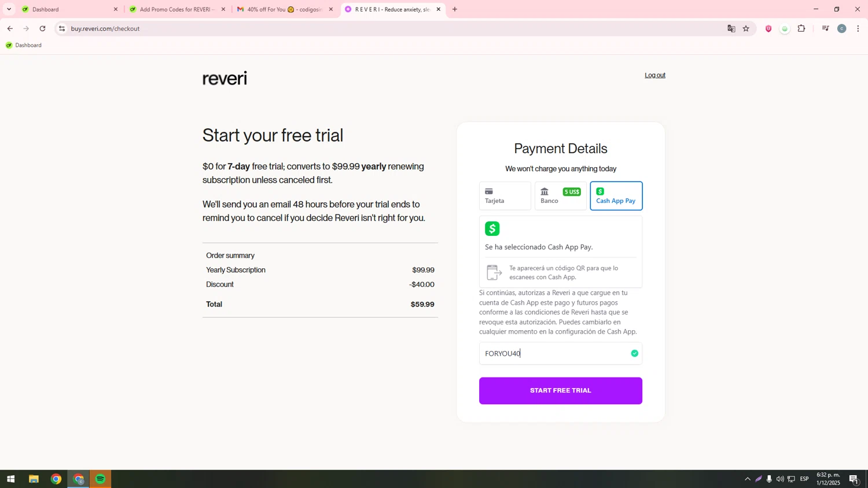Open the pen feather tray icon
The width and height of the screenshot is (868, 488).
(x=759, y=479)
